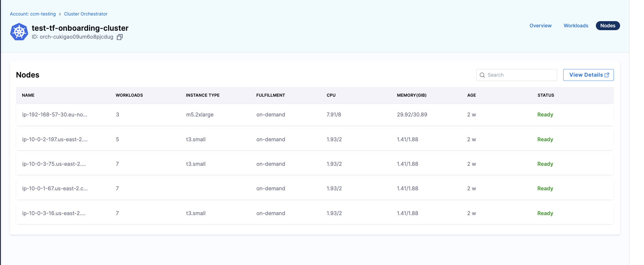Go to Cluster Orchestrator breadcrumb link
The image size is (644, 265).
(86, 14)
